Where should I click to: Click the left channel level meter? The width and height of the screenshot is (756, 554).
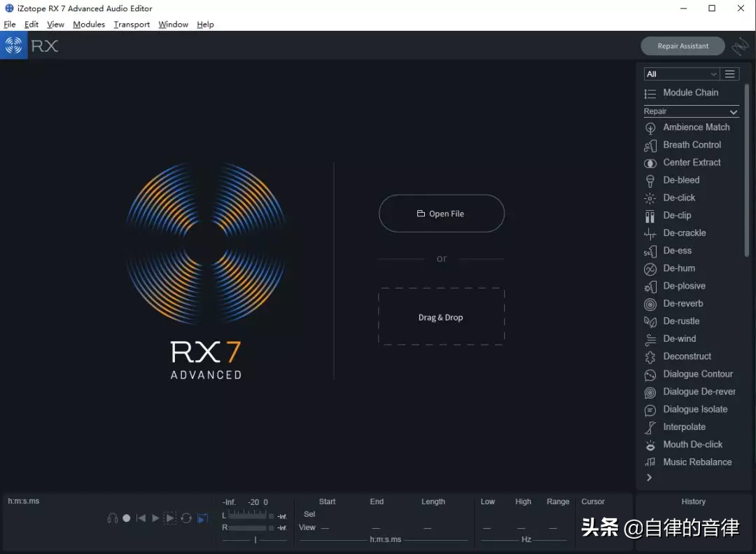(247, 515)
